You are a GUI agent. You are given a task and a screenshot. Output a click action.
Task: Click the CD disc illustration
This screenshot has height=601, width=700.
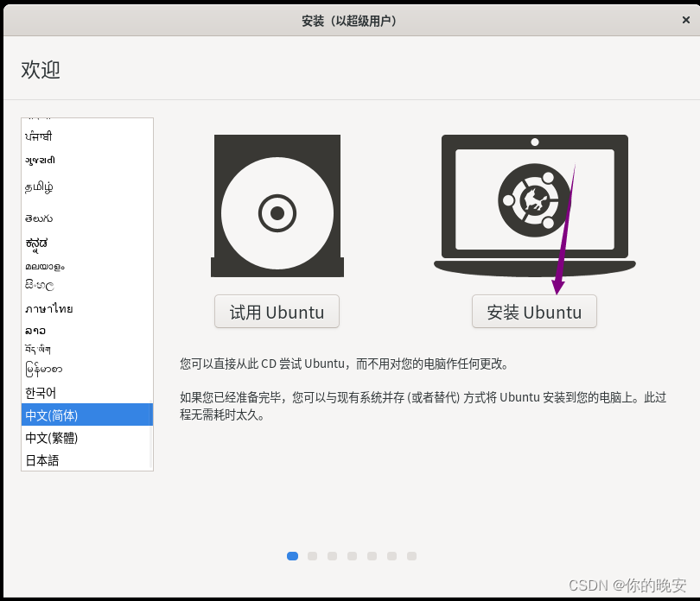click(x=277, y=206)
